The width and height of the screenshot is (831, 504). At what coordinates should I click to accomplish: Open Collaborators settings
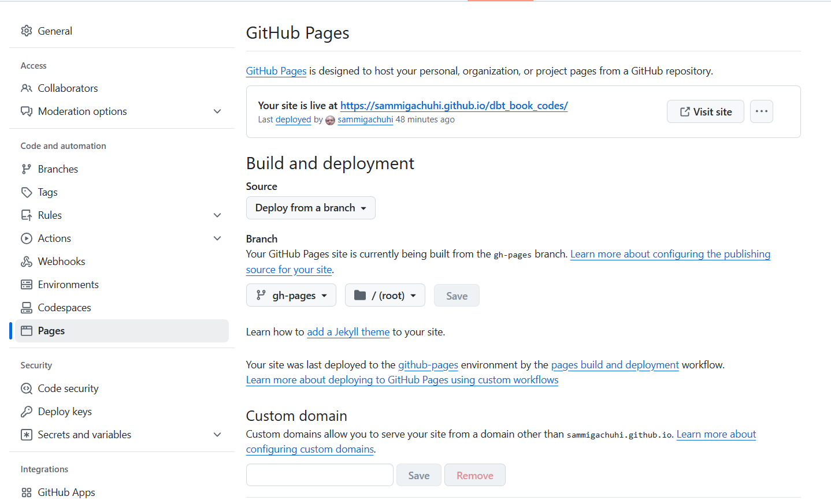click(122, 88)
